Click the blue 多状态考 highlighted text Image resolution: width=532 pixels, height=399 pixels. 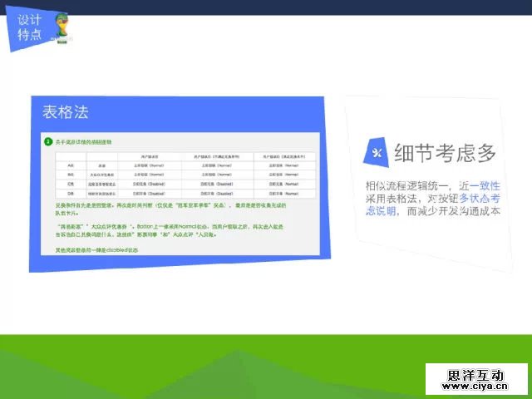[480, 198]
